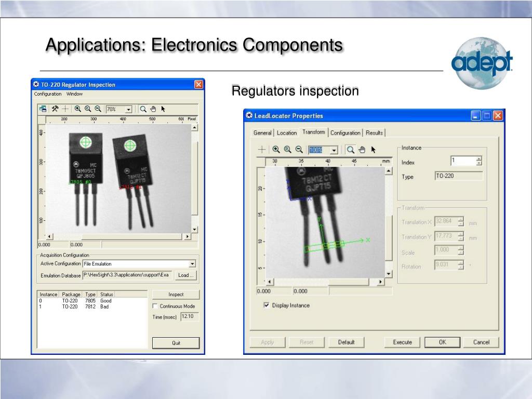Image resolution: width=532 pixels, height=399 pixels.
Task: Click Scale spinner arrows
Action: coord(460,250)
